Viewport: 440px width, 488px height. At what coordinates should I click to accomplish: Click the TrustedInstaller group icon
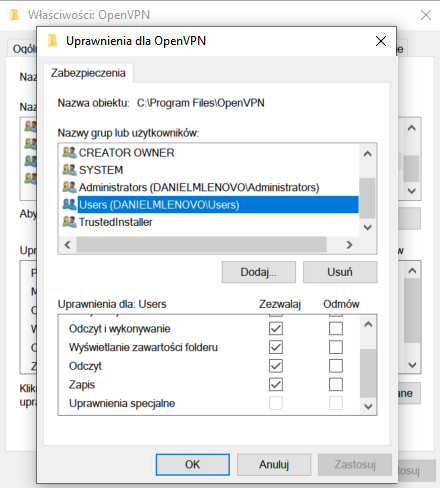[x=70, y=222]
